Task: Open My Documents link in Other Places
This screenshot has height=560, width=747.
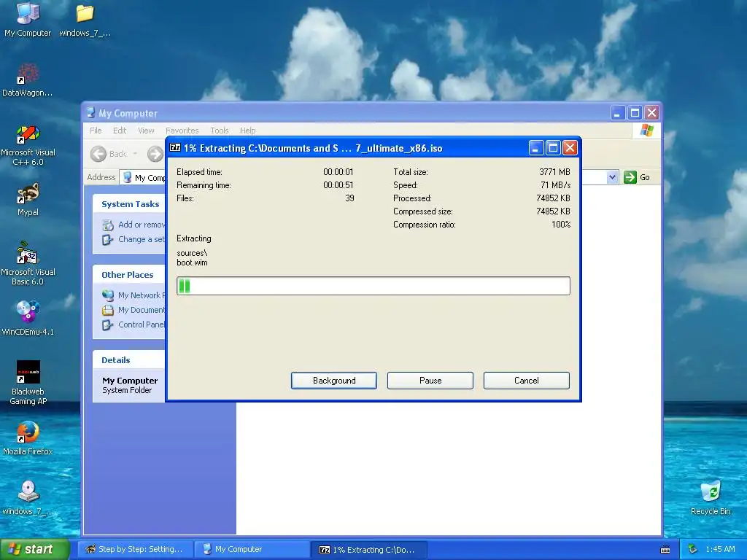Action: point(142,310)
